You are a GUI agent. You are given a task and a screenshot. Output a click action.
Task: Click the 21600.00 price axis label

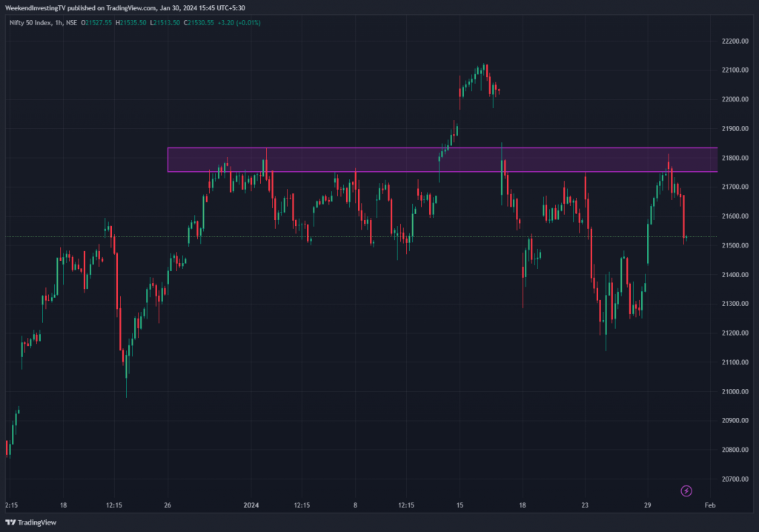(735, 216)
